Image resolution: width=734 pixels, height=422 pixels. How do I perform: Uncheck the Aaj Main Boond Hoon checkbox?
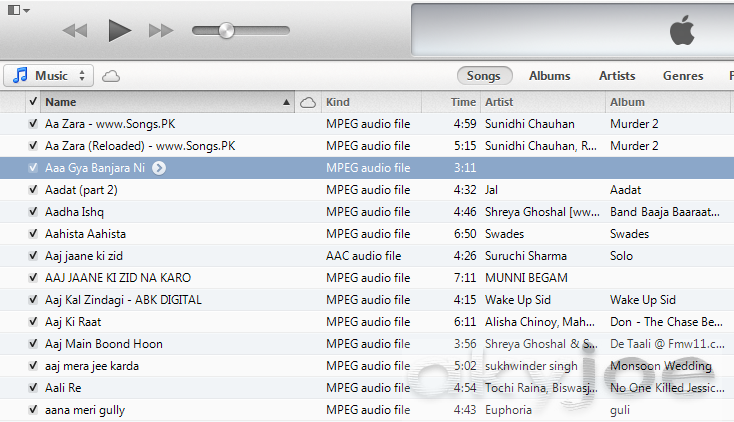click(33, 344)
